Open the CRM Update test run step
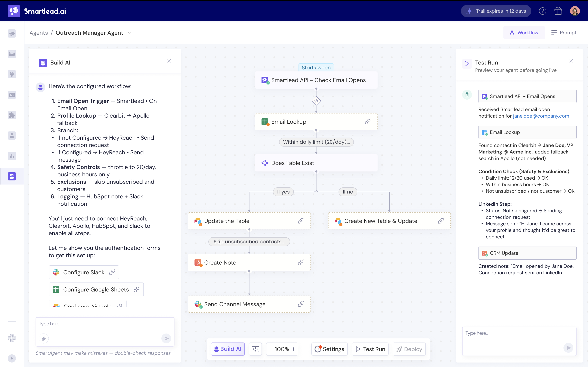The width and height of the screenshot is (588, 367). (x=527, y=253)
